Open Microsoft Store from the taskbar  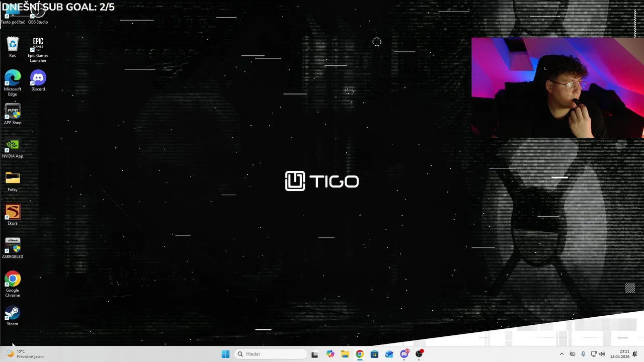(x=374, y=354)
